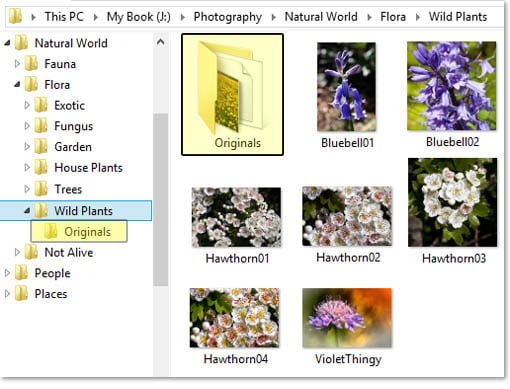Screen dimensions: 510x389
Task: Expand the People tree node
Action: (x=7, y=273)
